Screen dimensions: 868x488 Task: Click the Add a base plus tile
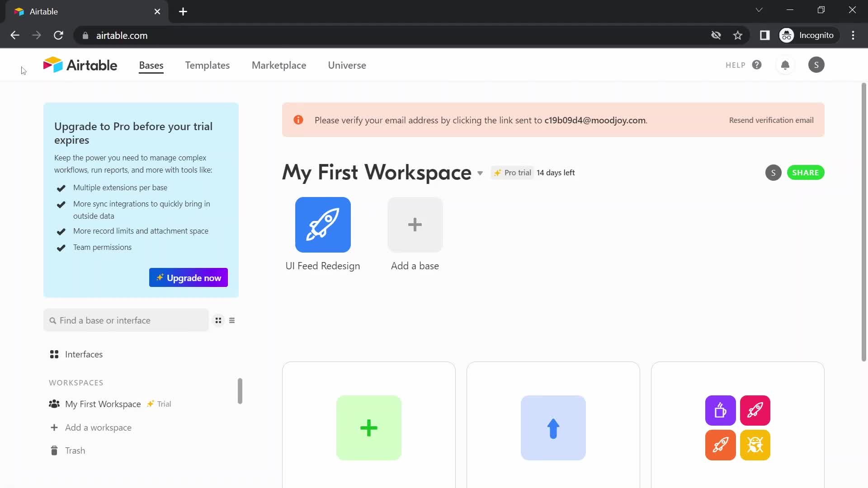(x=415, y=225)
